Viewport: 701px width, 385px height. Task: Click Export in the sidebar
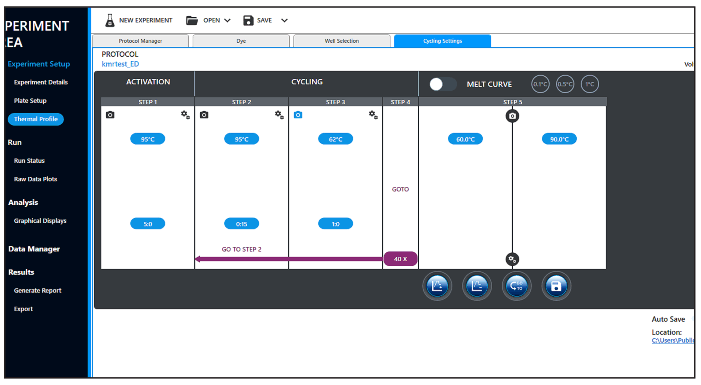pos(23,309)
